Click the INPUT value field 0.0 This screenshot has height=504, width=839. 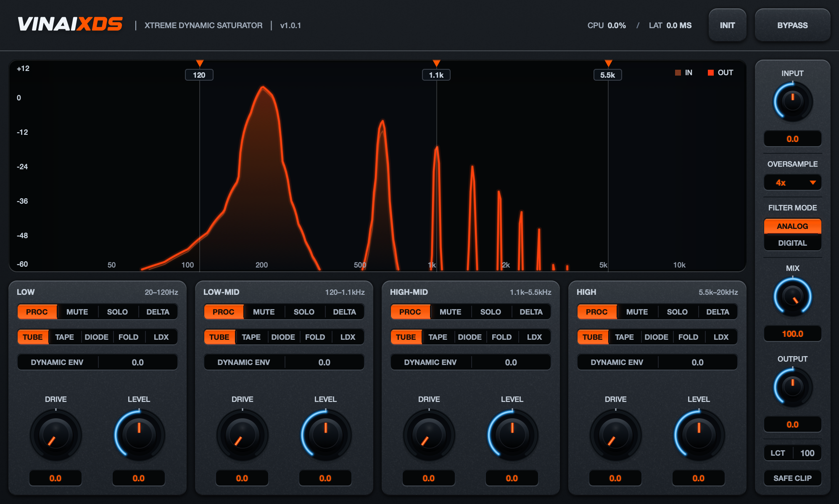coord(793,139)
